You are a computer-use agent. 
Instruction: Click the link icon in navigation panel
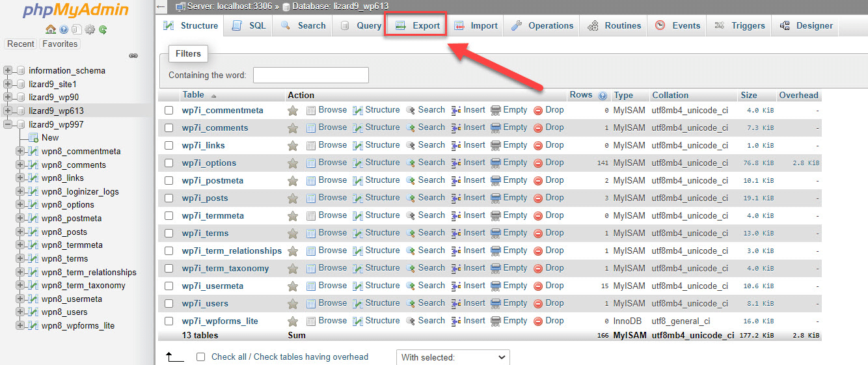coord(133,56)
